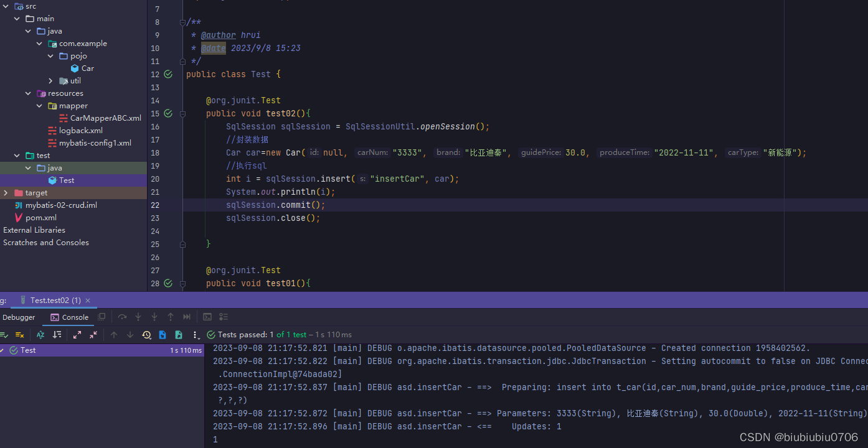Place cursor on sqlSession.commit() line

coord(525,205)
